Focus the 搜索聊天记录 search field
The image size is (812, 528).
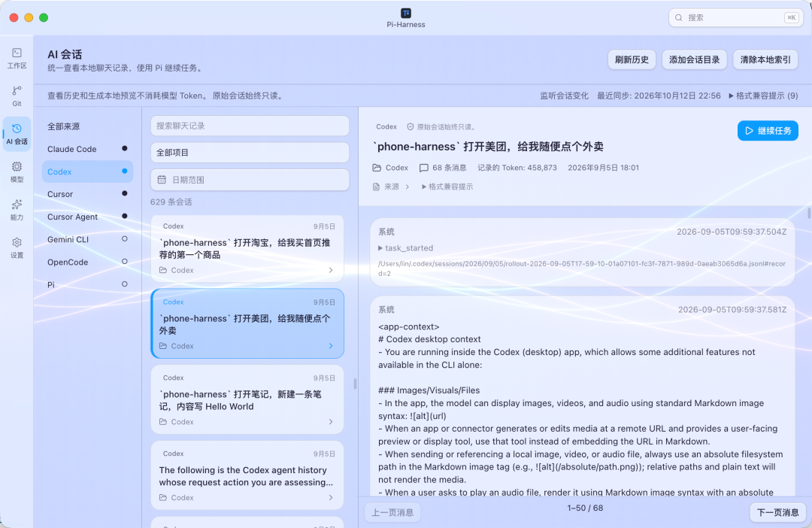pyautogui.click(x=250, y=126)
